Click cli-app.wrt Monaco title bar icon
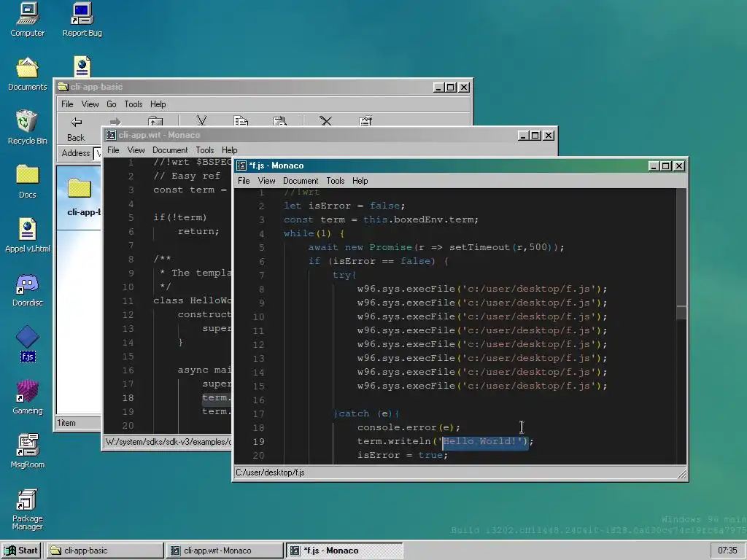The width and height of the screenshot is (747, 560). [111, 135]
